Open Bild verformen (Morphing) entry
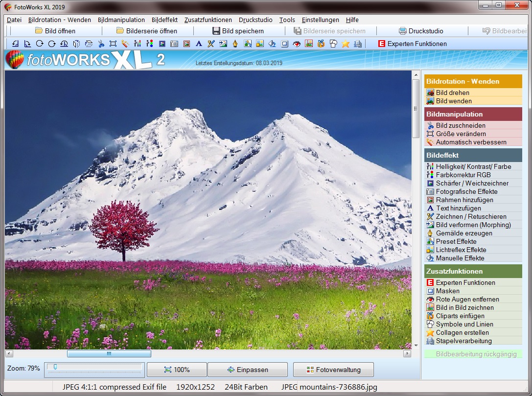532x396 pixels. [473, 225]
